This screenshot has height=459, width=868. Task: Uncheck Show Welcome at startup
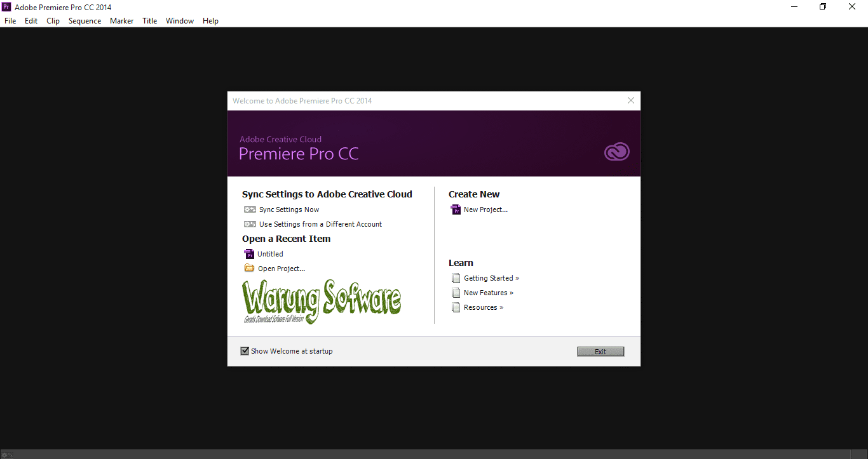(x=245, y=351)
